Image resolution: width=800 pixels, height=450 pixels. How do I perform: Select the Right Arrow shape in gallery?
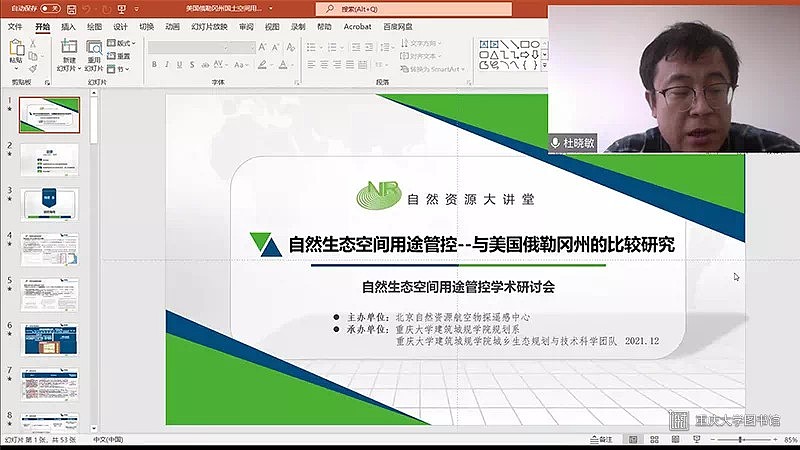click(525, 55)
